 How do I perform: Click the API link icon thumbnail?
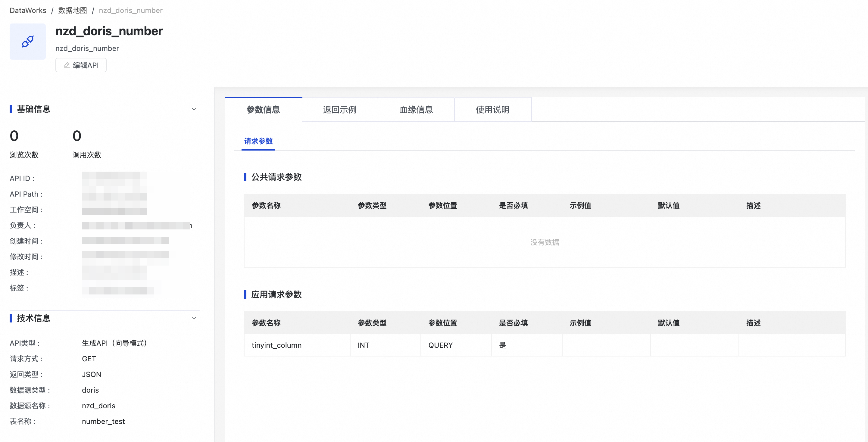point(28,42)
